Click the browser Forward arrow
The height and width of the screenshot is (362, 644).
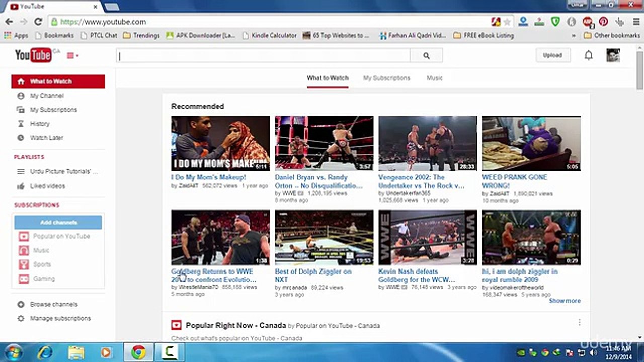[x=23, y=22]
